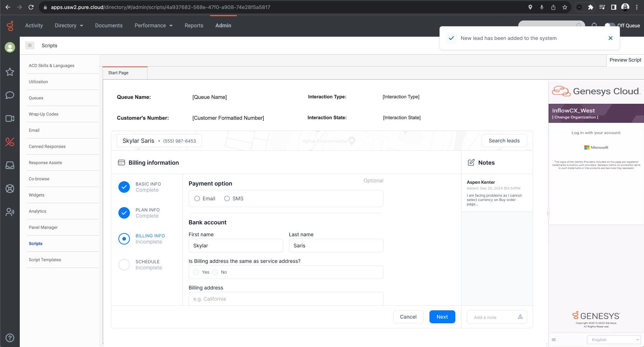This screenshot has width=644, height=347.
Task: Click the Preview Script button
Action: click(x=625, y=60)
